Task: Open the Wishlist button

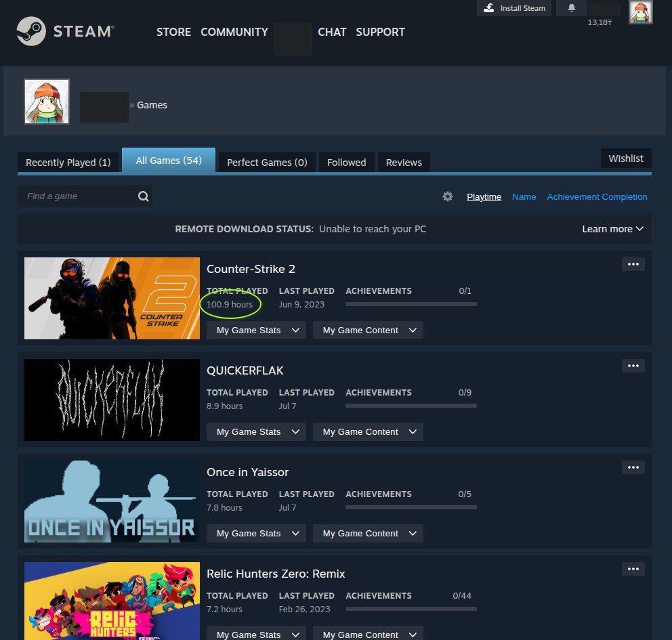Action: 625,158
